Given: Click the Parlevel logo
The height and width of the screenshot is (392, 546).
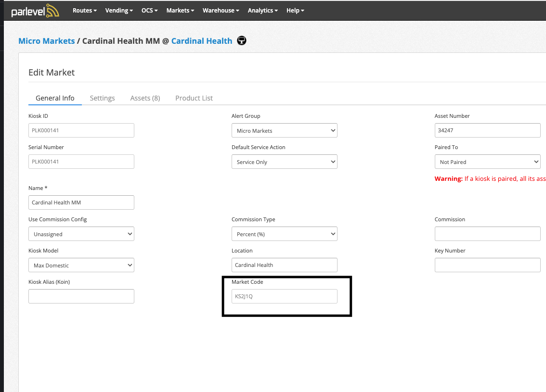Looking at the screenshot, I should tap(35, 11).
